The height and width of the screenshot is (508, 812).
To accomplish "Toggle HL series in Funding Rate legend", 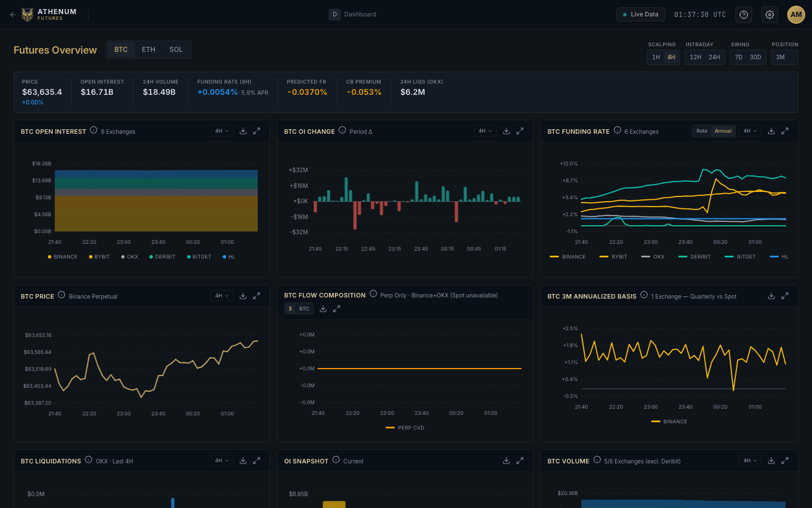I will click(779, 257).
